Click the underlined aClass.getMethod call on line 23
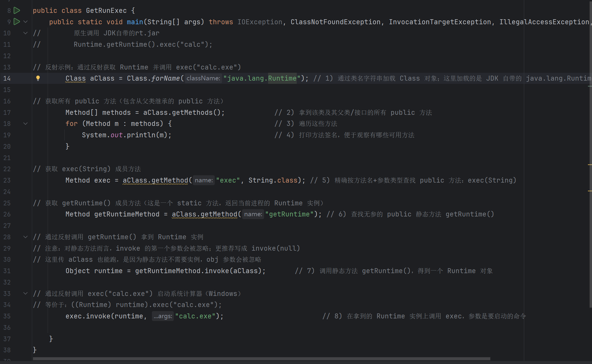592x364 pixels. point(156,180)
